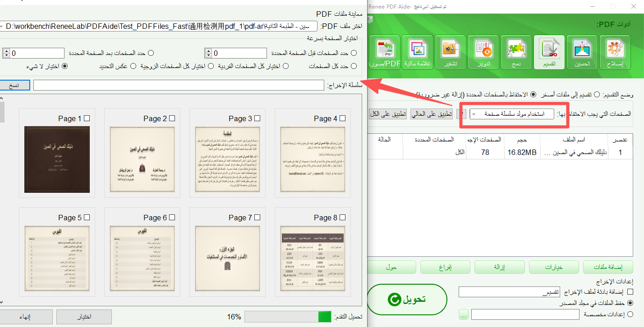This screenshot has width=644, height=327.
Task: Select the اختيار كل الصفحات الفردية radio button
Action: pyautogui.click(x=285, y=65)
